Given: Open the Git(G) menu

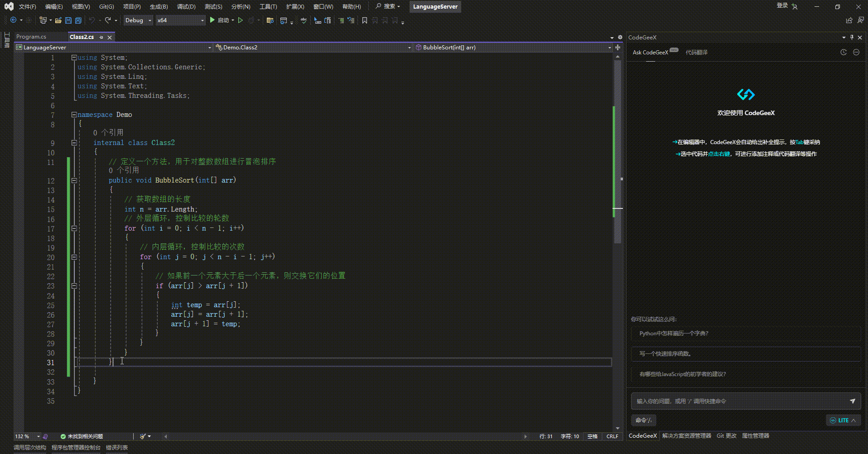Looking at the screenshot, I should click(x=106, y=6).
